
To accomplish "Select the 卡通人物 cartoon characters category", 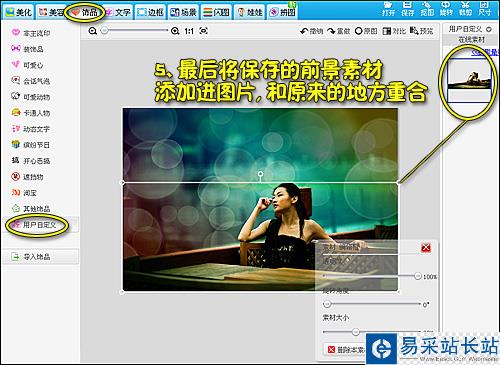I will click(x=31, y=113).
